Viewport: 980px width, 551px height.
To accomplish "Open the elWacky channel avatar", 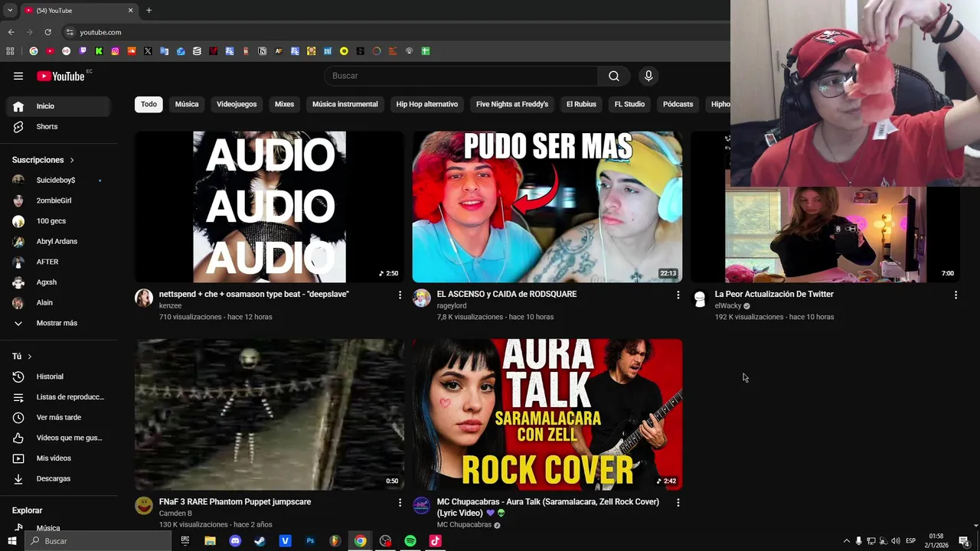I will (x=700, y=298).
